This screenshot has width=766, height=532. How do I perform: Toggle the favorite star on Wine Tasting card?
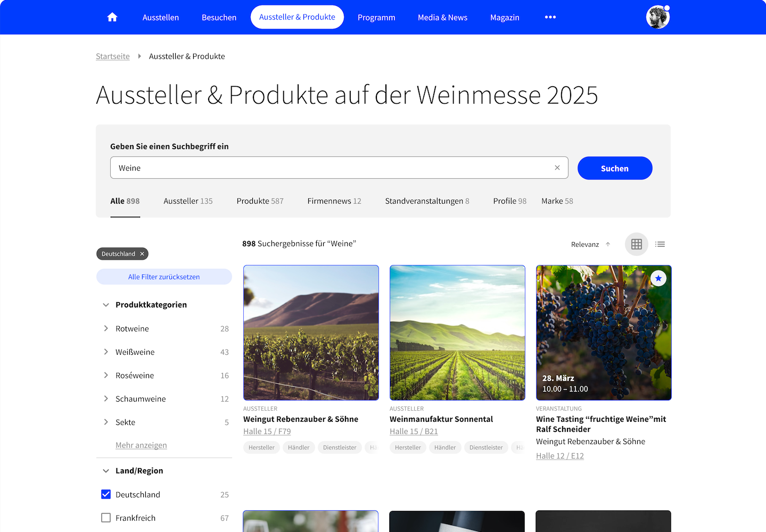(658, 278)
